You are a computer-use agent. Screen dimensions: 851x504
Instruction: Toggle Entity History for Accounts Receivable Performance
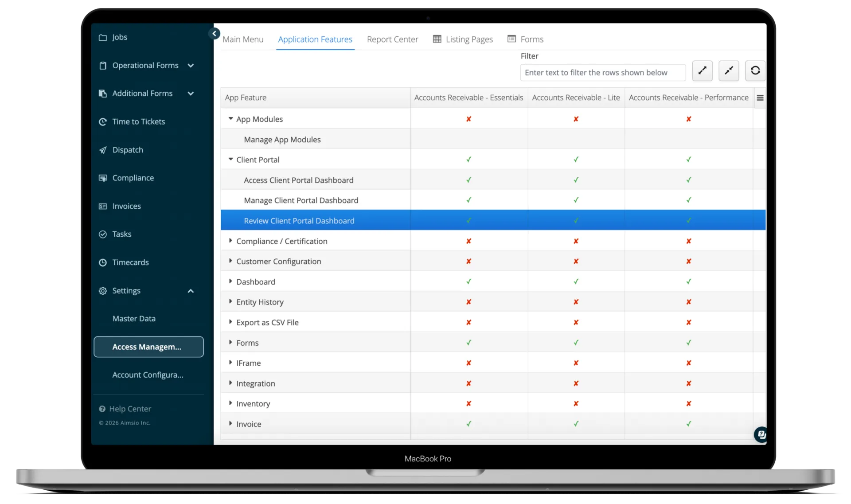pyautogui.click(x=689, y=302)
